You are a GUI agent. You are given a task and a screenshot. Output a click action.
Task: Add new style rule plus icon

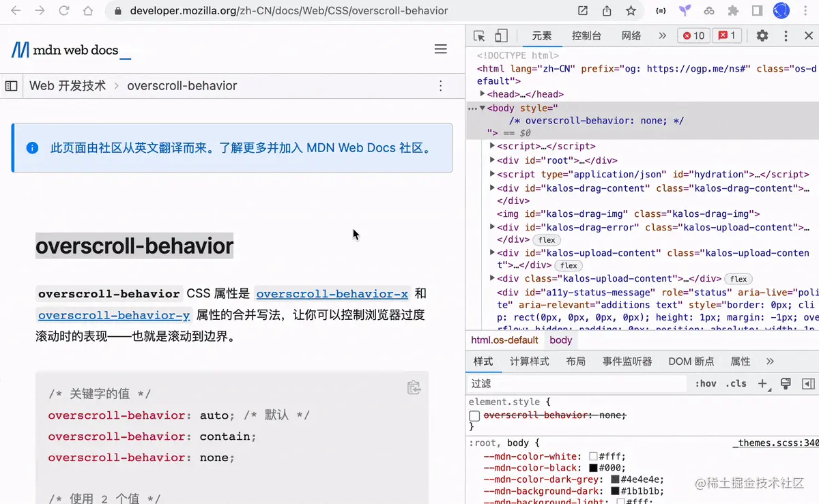pyautogui.click(x=763, y=384)
